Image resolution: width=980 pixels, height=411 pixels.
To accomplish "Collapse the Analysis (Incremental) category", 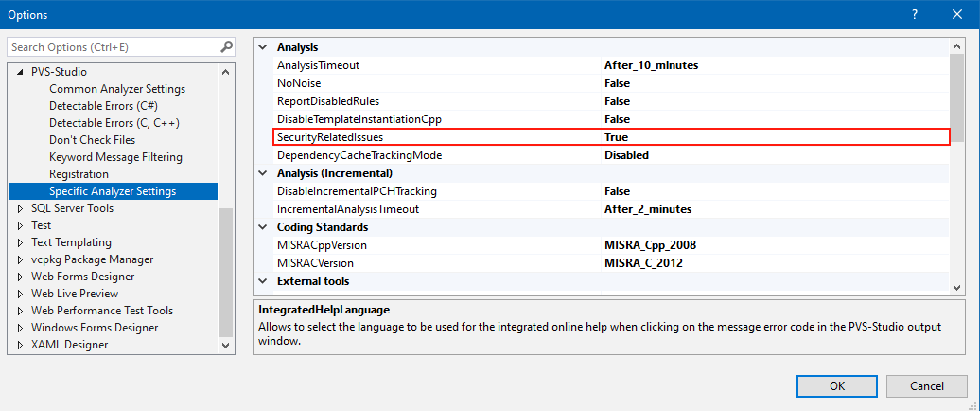I will [x=262, y=173].
